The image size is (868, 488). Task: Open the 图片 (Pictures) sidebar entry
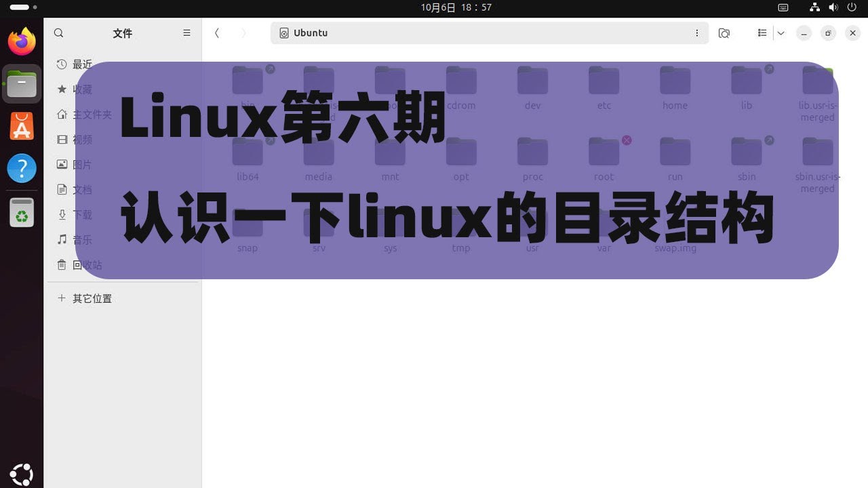click(x=122, y=165)
